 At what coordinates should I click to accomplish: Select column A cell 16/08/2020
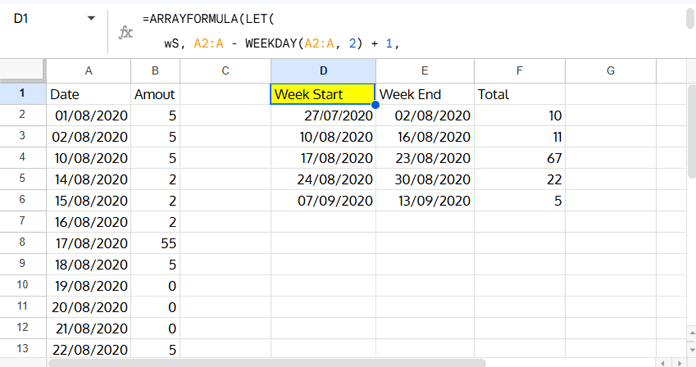(89, 222)
